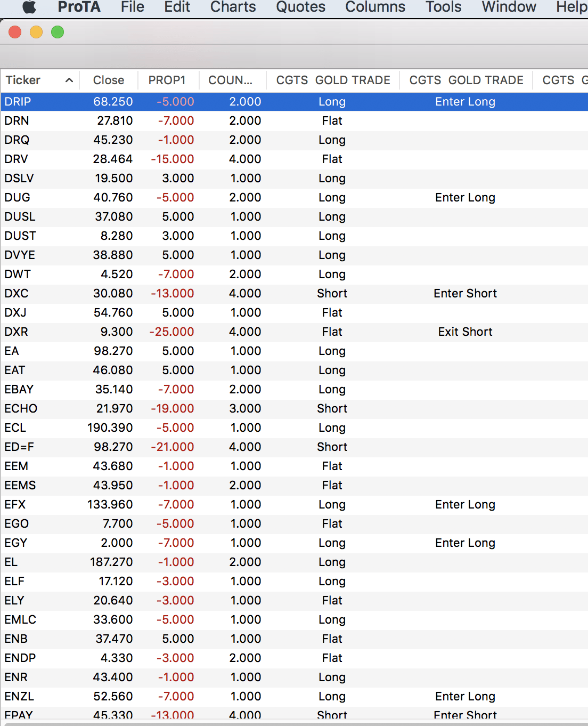Select the DXJ ticker
The width and height of the screenshot is (588, 726).
[15, 313]
